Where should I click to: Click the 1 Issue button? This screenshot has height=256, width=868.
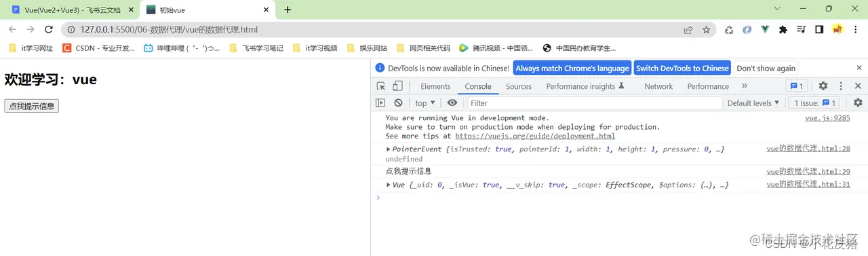click(x=814, y=103)
